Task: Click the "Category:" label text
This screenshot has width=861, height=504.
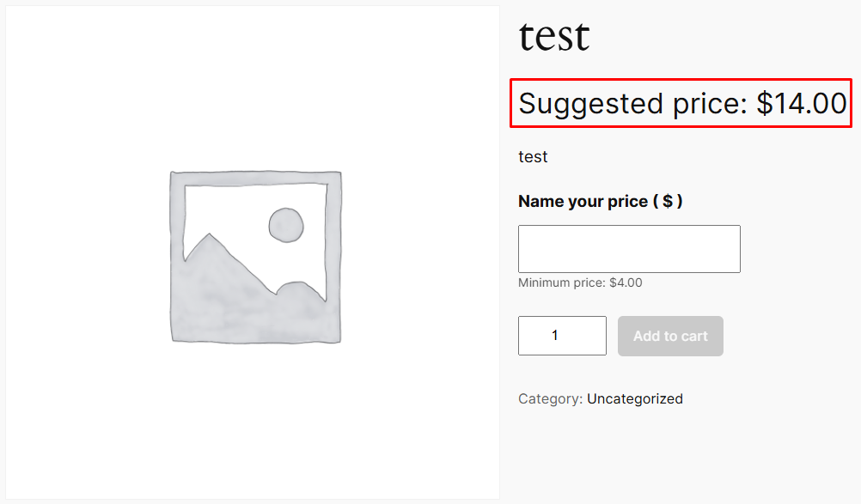Action: [550, 398]
